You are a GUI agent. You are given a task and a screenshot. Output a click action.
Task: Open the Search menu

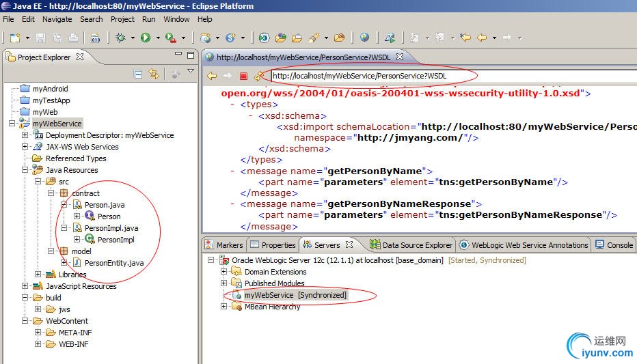91,19
